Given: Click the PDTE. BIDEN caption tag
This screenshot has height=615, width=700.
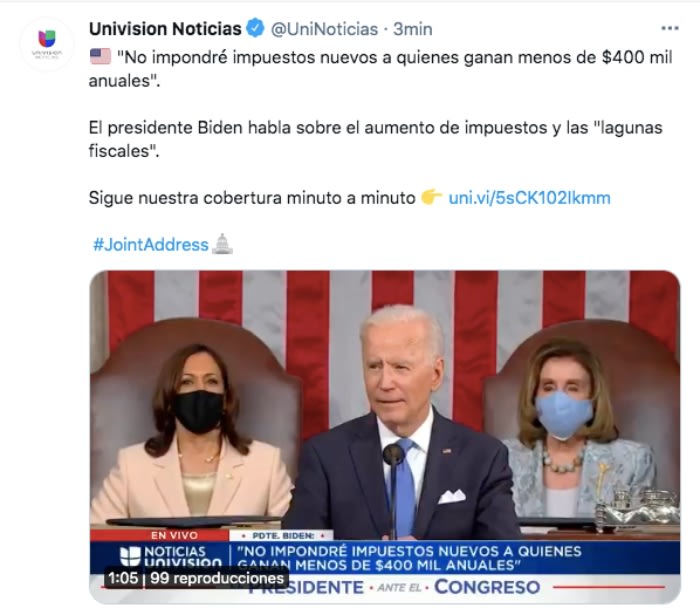Looking at the screenshot, I should [x=283, y=535].
